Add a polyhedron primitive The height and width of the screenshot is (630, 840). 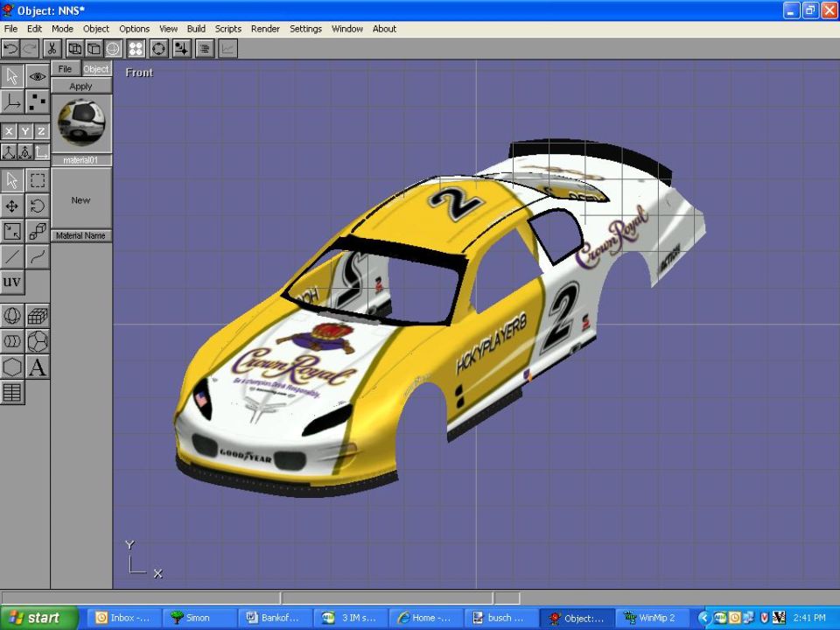point(37,341)
